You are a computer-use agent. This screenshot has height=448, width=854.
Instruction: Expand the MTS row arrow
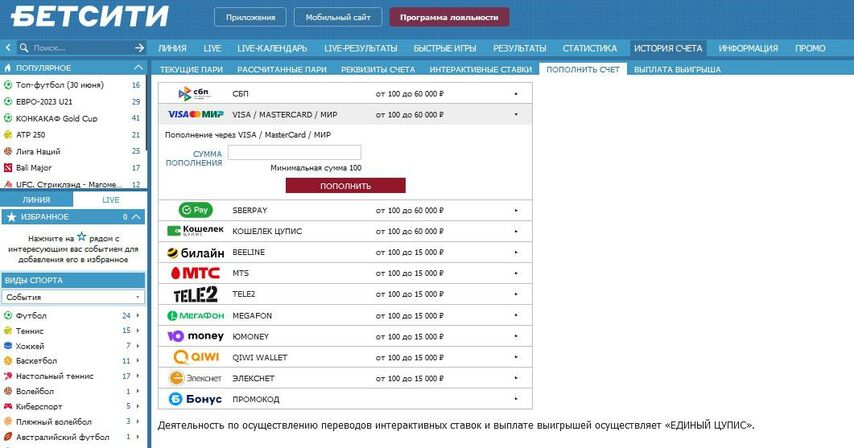coord(516,273)
